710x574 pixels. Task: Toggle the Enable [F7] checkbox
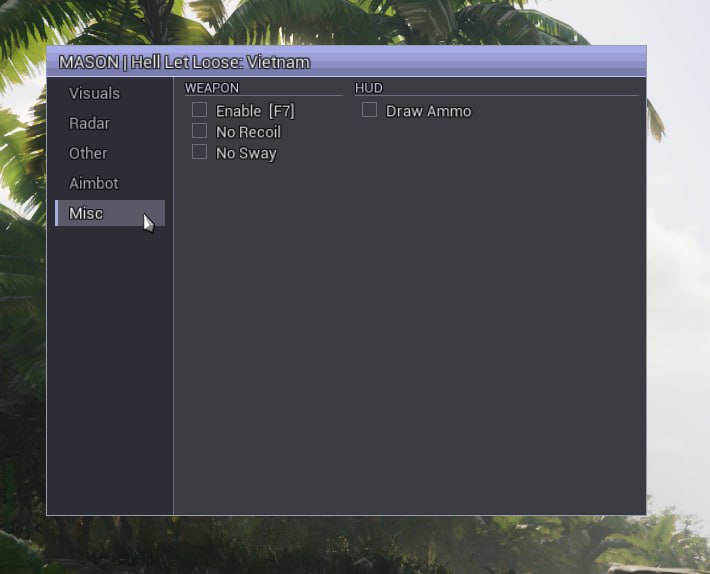(x=199, y=110)
